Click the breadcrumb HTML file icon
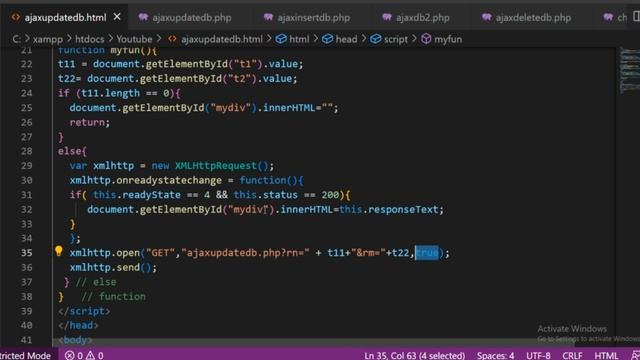Viewport: 640px width, 360px height. [x=172, y=39]
